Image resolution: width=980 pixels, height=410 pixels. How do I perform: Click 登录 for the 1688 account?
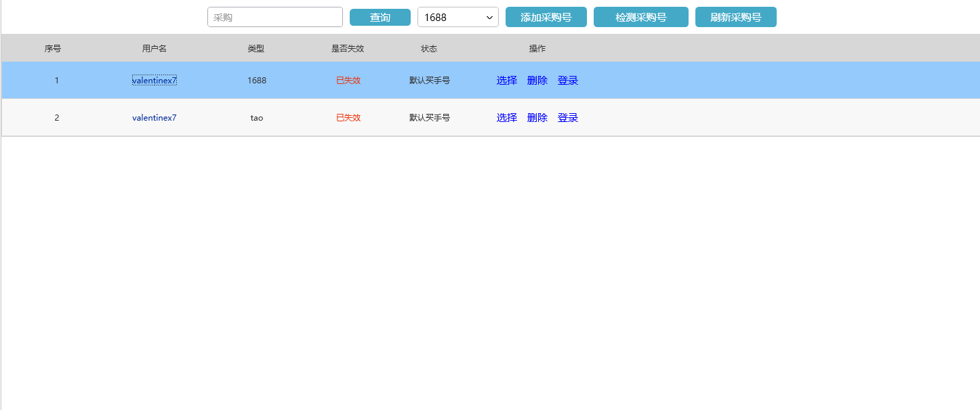[x=567, y=80]
